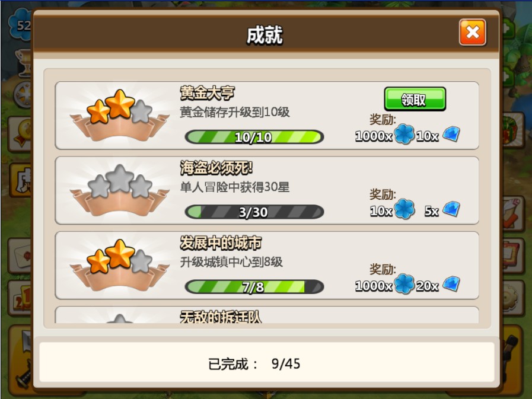This screenshot has width=532, height=399.
Task: Click the 7/8 progress bar
Action: 254,287
